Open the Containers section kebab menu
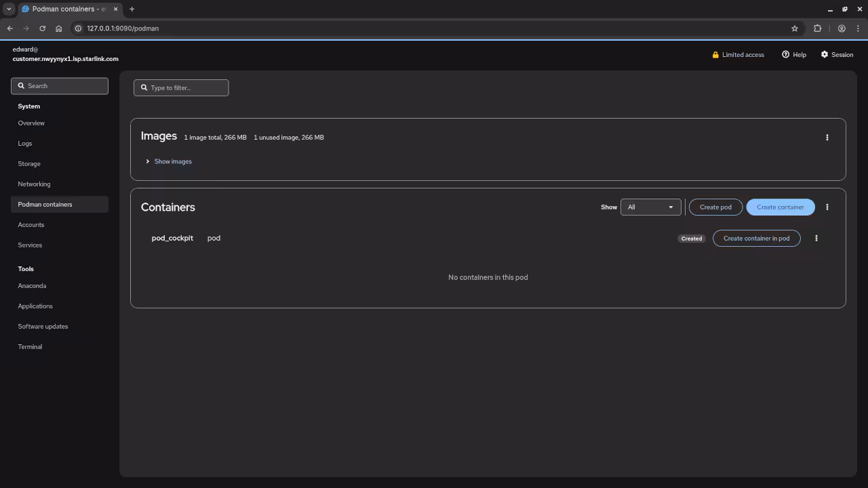This screenshot has height=488, width=868. pos(827,207)
